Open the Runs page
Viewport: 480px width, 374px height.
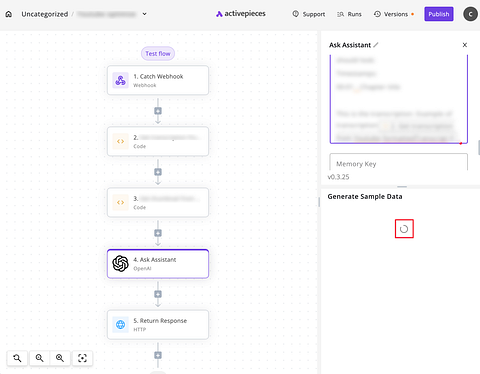(x=349, y=14)
